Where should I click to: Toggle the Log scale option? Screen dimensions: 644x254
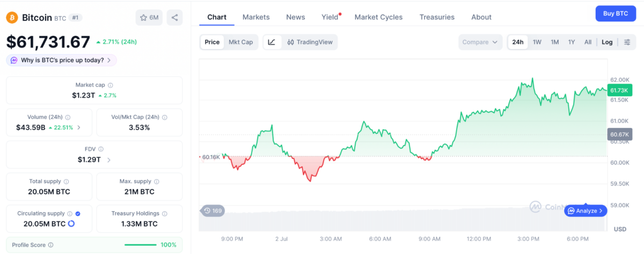[607, 42]
